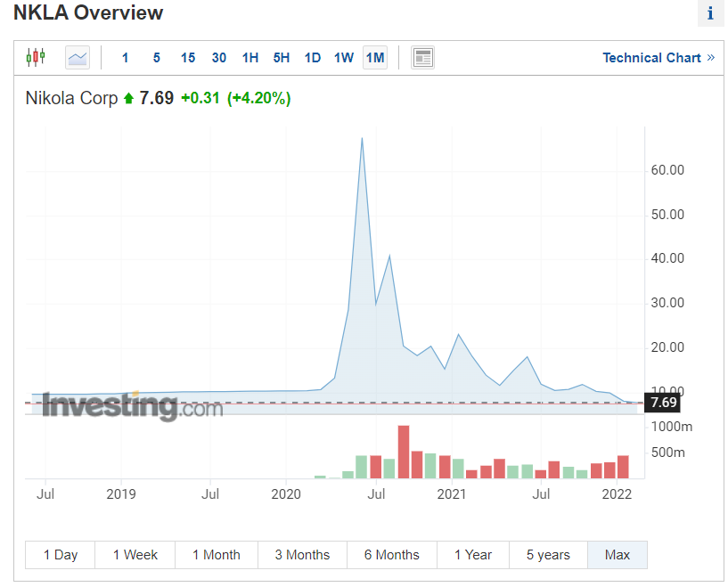728x587 pixels.
Task: Set chart interval to 5 minutes
Action: (157, 58)
